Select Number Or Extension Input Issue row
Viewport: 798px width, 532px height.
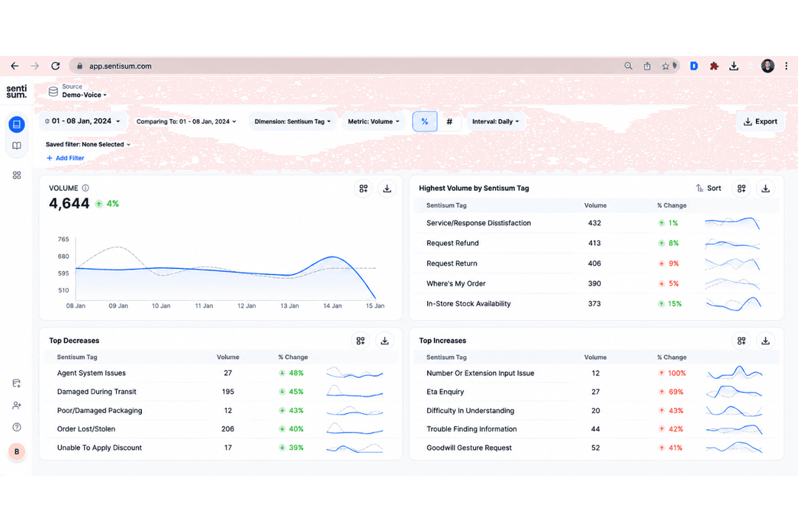(596, 373)
